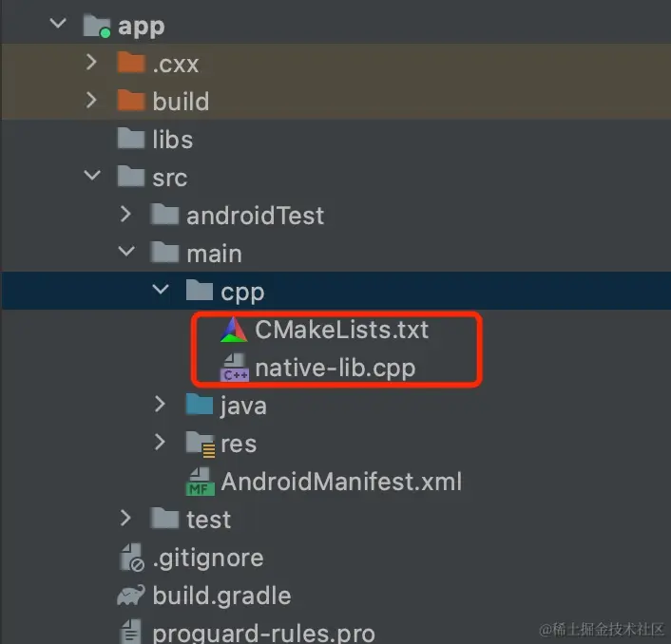Select the cpp folder label
The image size is (671, 644).
242,293
